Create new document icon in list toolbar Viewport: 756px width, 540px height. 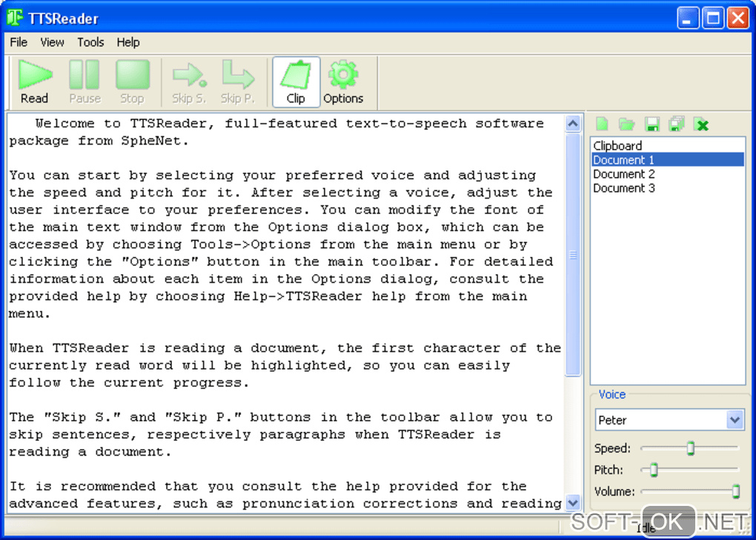tap(602, 124)
